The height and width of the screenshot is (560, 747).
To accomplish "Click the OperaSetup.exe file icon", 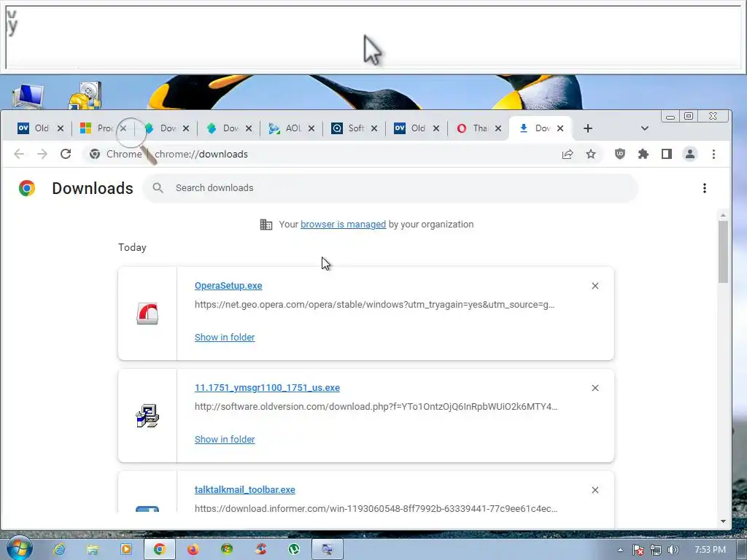I will pyautogui.click(x=147, y=314).
